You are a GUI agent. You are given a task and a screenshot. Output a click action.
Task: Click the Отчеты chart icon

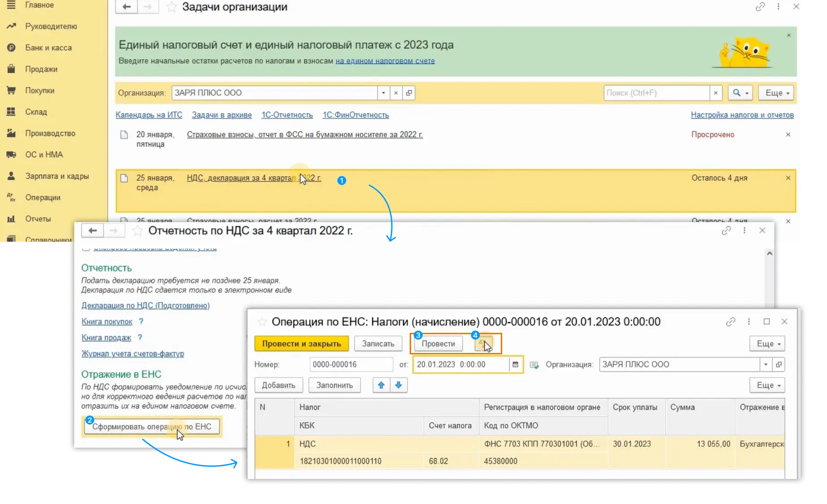tap(11, 219)
